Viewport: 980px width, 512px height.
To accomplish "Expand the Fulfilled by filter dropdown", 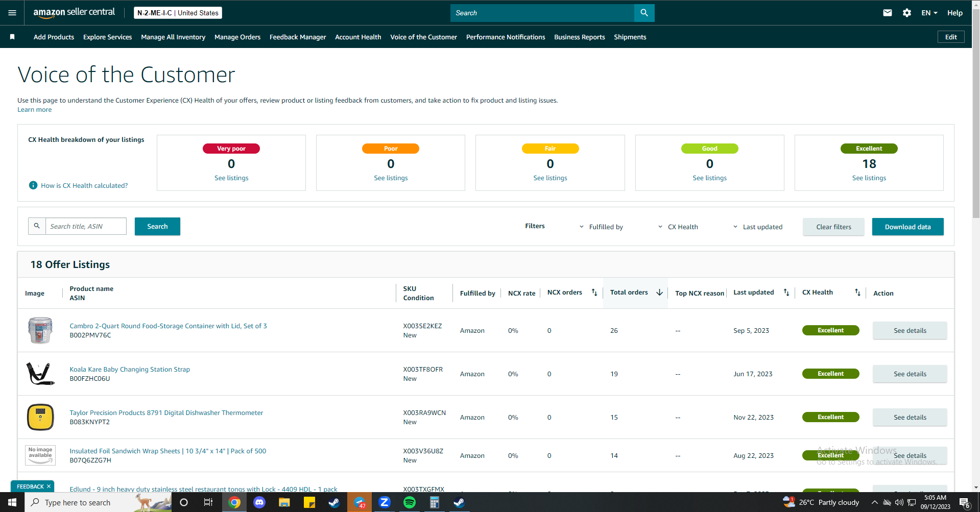I will pyautogui.click(x=601, y=227).
